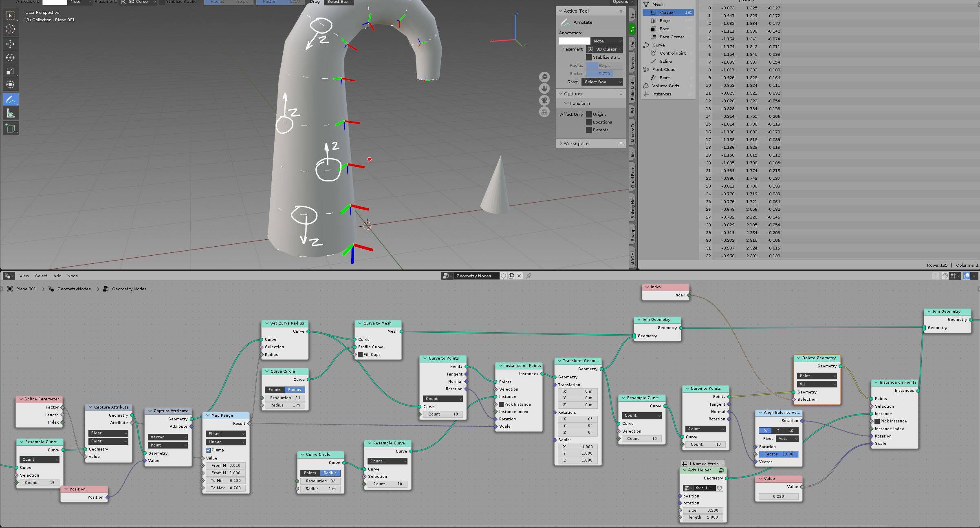The image size is (980, 528).
Task: Pin the Geometry Nodes node tree
Action: pyautogui.click(x=529, y=276)
